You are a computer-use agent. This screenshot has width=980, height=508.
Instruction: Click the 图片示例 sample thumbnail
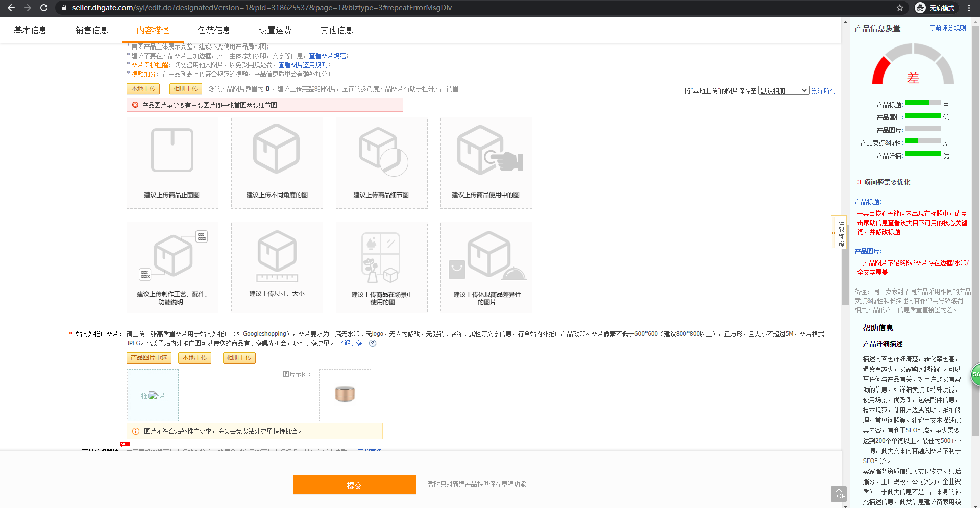(x=345, y=395)
